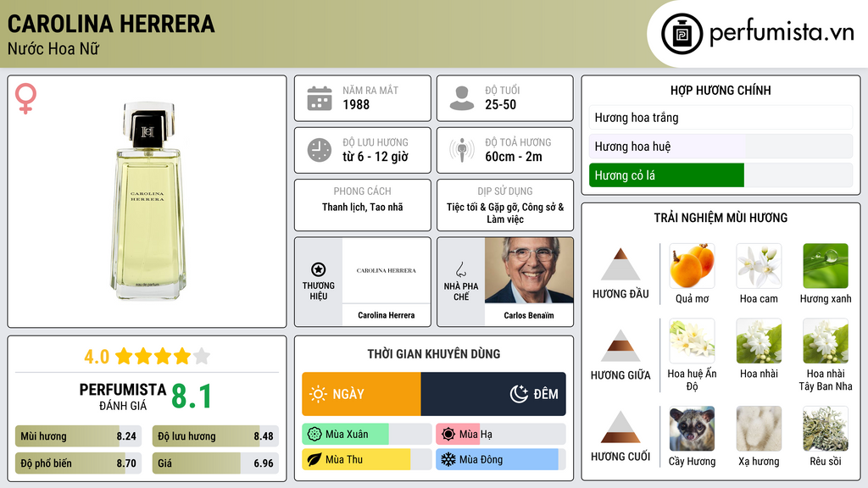Image resolution: width=868 pixels, height=488 pixels.
Task: Click the orange Ngày day segment
Action: point(361,394)
